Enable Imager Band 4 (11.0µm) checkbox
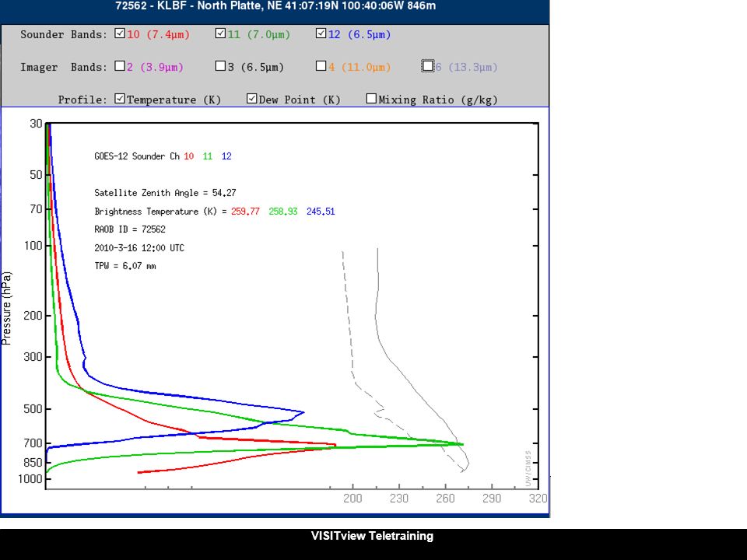The height and width of the screenshot is (560, 747). click(x=321, y=65)
